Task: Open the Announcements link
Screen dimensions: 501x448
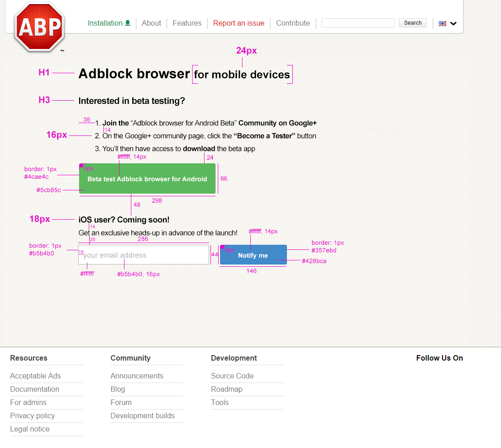Action: click(137, 376)
